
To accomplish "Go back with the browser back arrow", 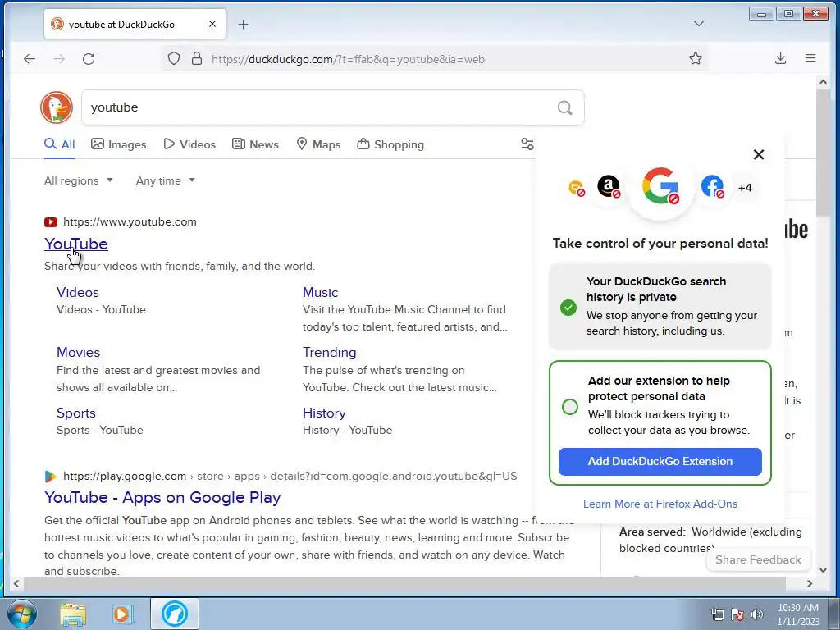I will click(x=30, y=59).
